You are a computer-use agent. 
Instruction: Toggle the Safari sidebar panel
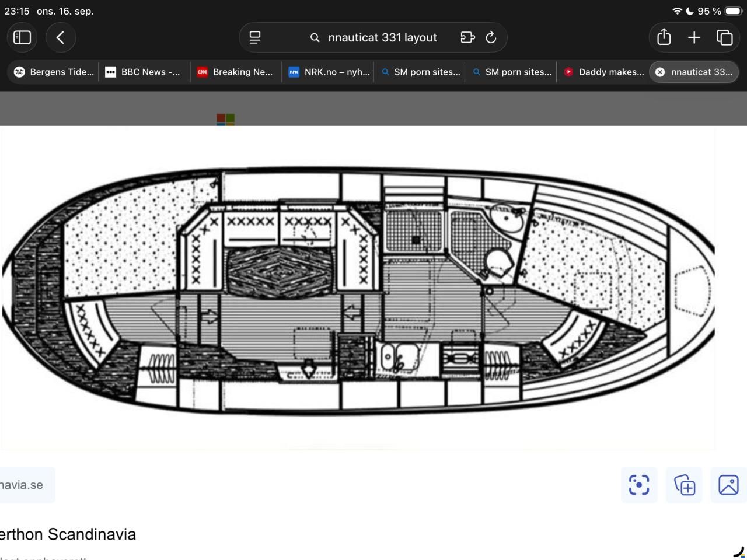point(22,37)
